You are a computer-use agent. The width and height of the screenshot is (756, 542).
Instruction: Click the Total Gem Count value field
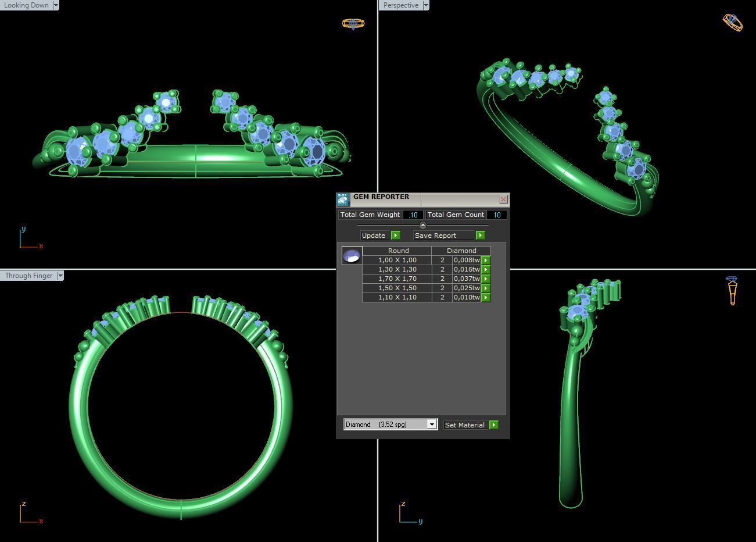click(x=497, y=215)
